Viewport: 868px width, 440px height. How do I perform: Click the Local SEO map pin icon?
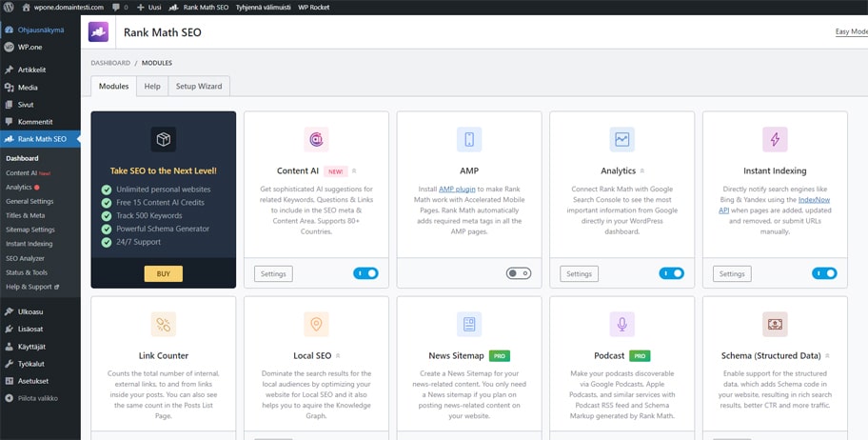pos(316,325)
